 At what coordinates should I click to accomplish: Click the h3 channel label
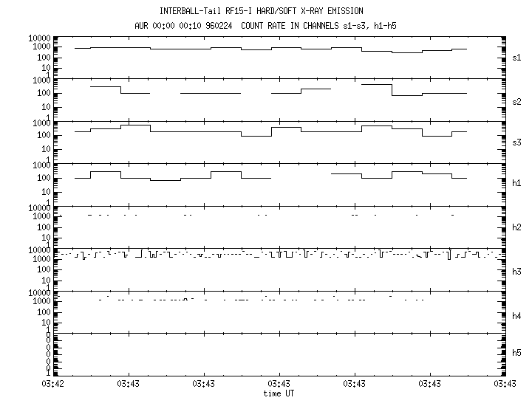coord(516,272)
